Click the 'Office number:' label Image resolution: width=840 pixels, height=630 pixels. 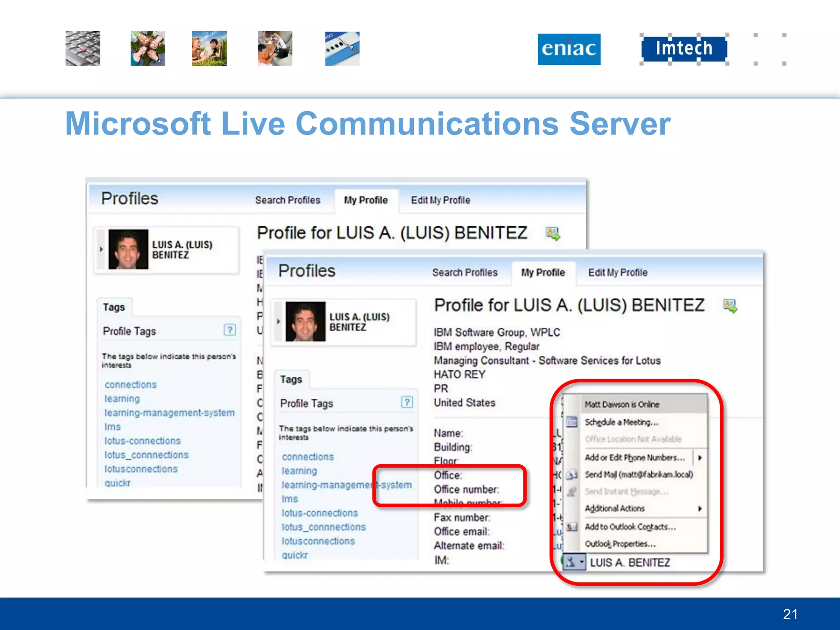(466, 489)
